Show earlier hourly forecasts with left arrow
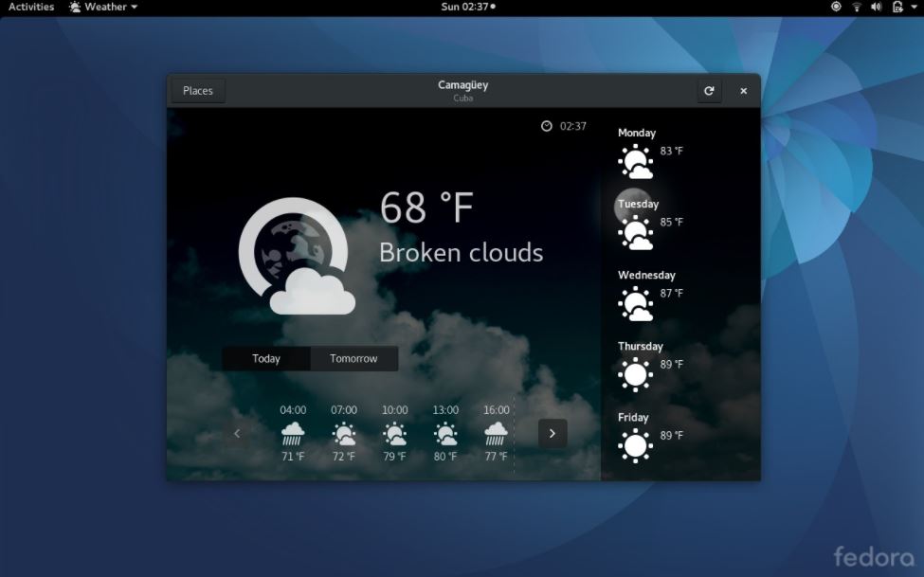 click(x=237, y=433)
